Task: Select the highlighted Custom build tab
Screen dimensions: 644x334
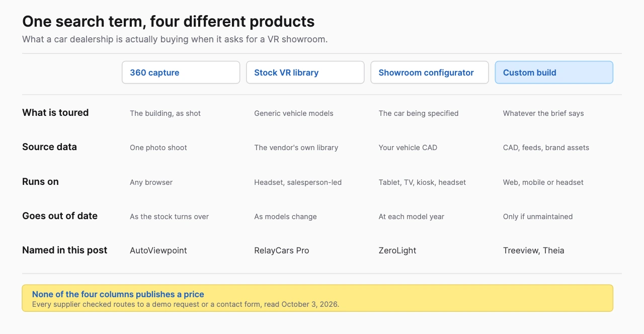Action: (x=554, y=73)
